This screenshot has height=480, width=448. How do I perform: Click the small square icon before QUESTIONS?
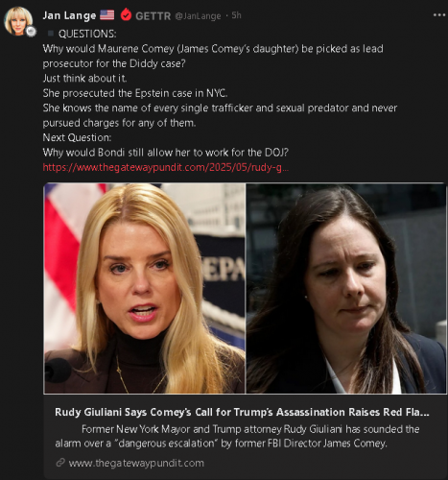coord(51,33)
